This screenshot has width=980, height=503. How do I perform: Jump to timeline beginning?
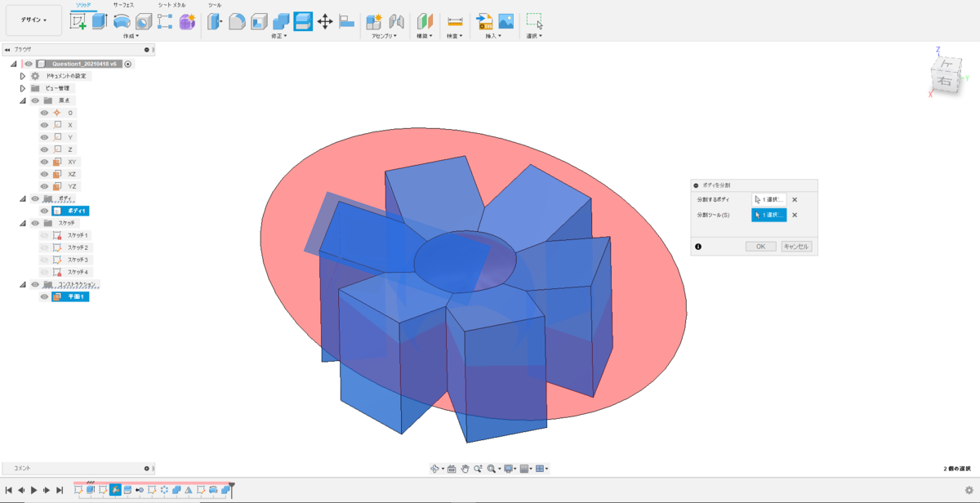[x=8, y=490]
